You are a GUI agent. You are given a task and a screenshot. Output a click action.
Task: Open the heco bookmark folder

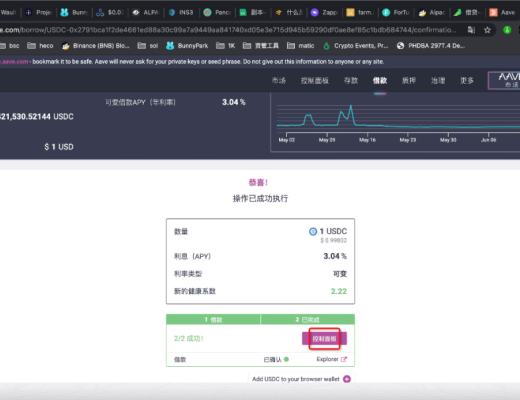(40, 46)
